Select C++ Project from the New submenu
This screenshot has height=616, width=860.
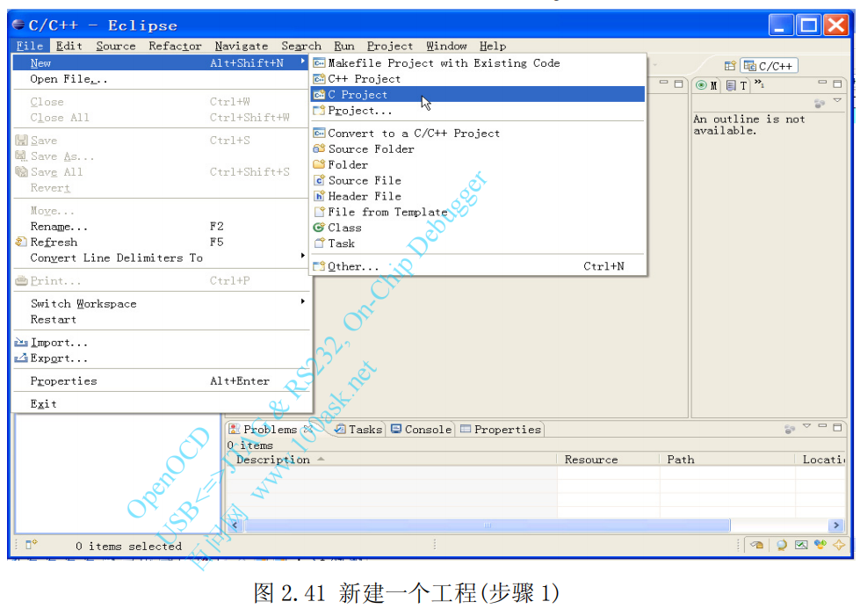478,79
